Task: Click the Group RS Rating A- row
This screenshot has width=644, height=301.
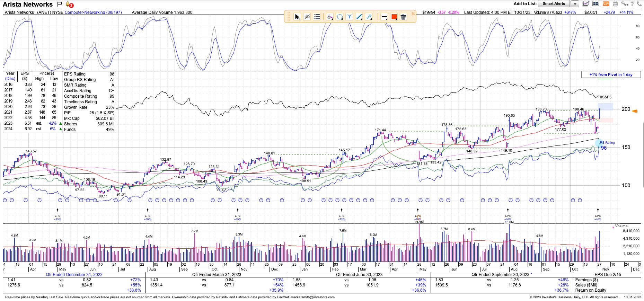Action: [x=89, y=80]
